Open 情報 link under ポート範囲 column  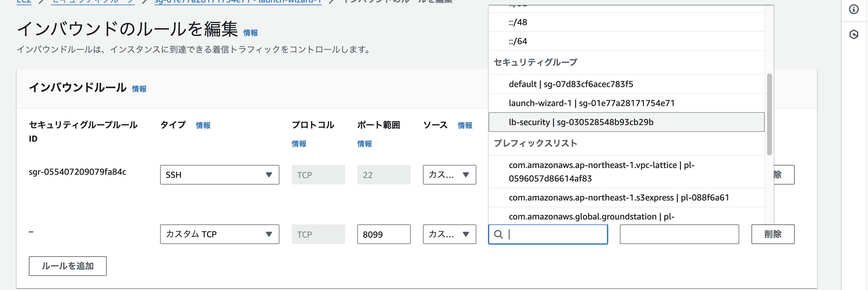[365, 144]
